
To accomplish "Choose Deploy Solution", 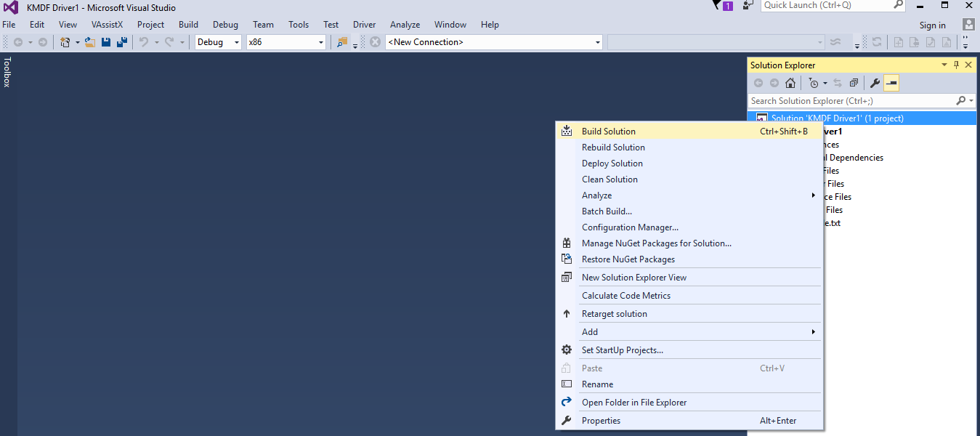I will pos(689,163).
